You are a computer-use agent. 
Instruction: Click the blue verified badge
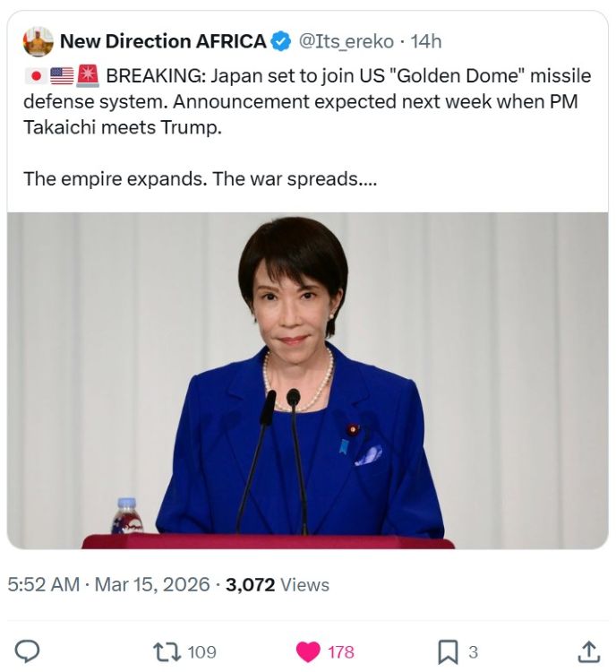pos(280,41)
